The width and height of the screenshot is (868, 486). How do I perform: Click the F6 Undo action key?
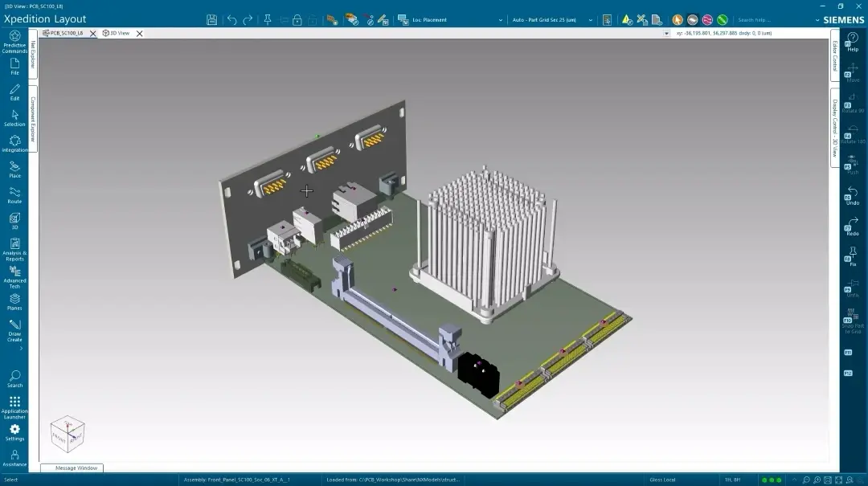click(x=853, y=196)
